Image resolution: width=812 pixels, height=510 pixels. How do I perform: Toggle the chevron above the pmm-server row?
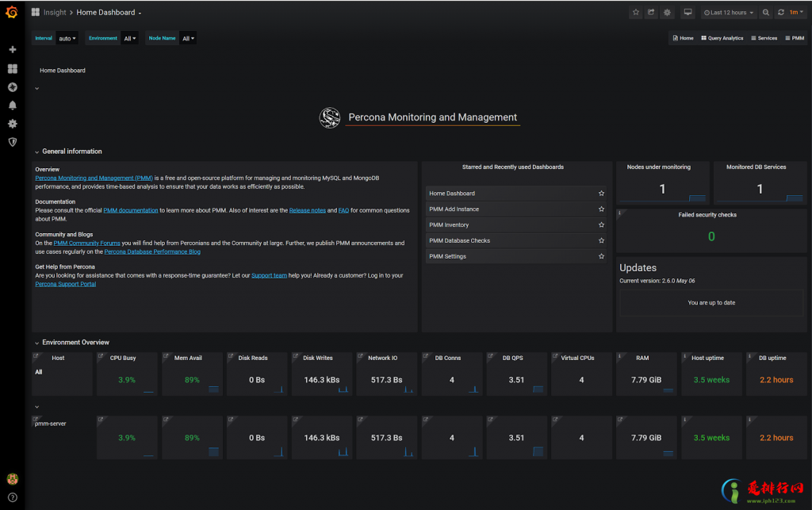click(x=36, y=407)
